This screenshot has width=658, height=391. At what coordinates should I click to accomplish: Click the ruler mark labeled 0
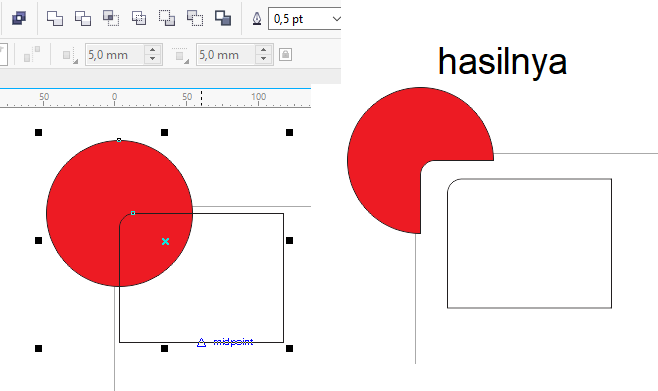click(114, 97)
